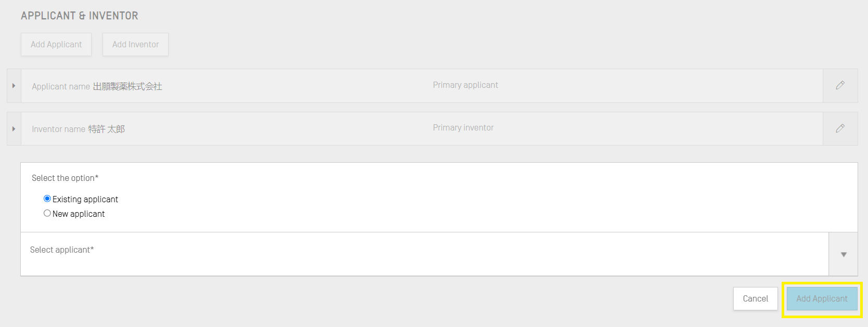Image resolution: width=868 pixels, height=327 pixels.
Task: Click the Primary inventor label
Action: click(x=463, y=128)
